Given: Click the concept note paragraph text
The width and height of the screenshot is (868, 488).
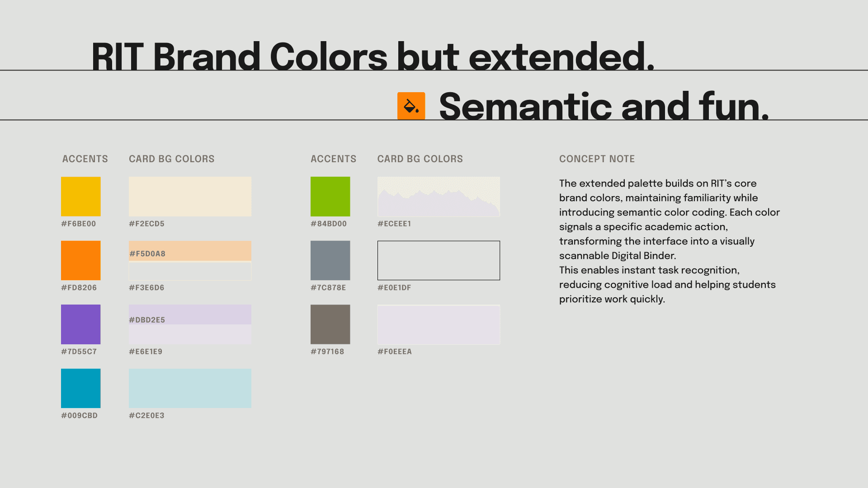Looking at the screenshot, I should [668, 241].
